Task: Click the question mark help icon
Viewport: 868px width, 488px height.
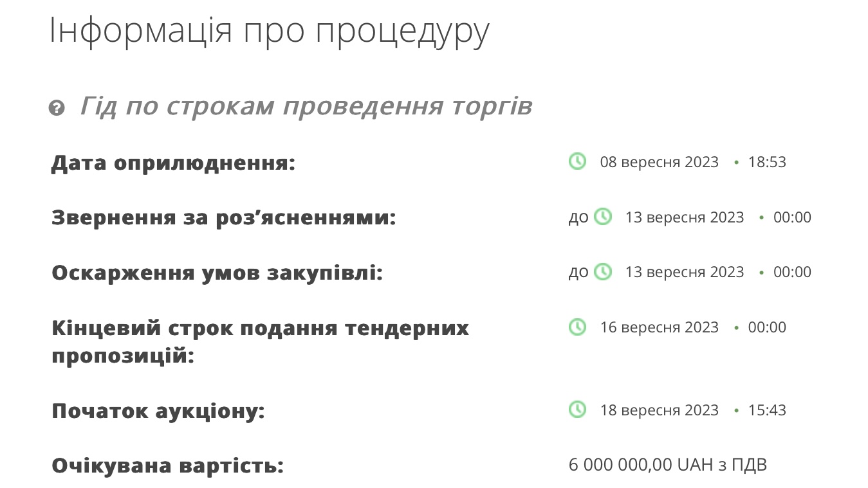Action: [57, 107]
